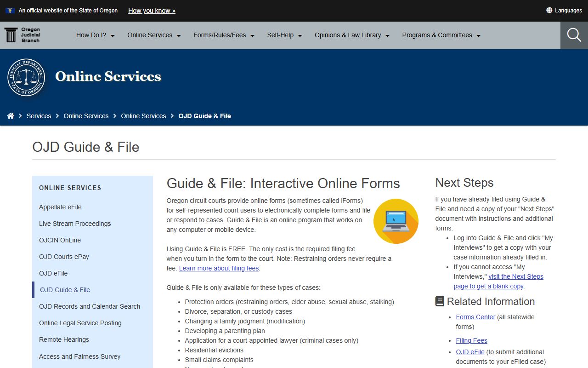Click the Small claims complaints list item
Screen dimensions: 588x368
point(219,360)
